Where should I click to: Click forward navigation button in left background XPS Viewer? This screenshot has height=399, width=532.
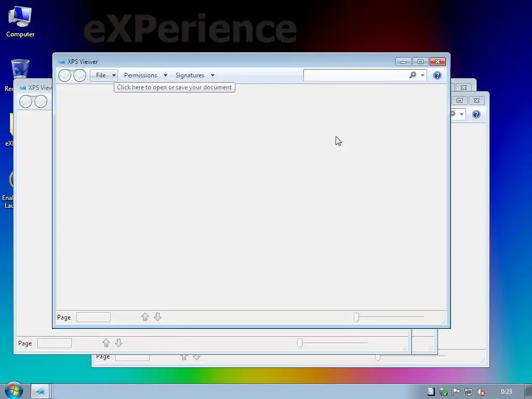41,101
